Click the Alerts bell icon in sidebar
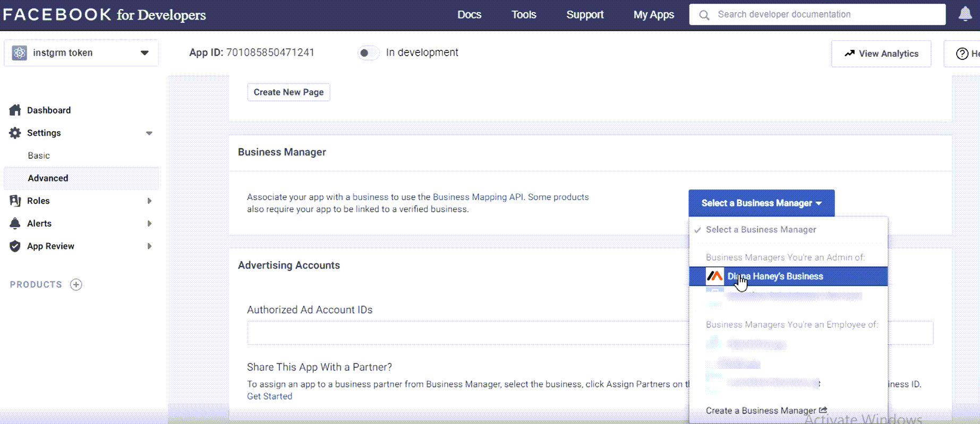Screen dimensions: 980x424 click(15, 223)
